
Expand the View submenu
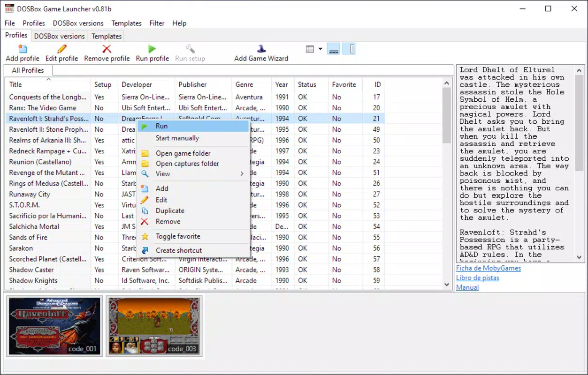click(193, 174)
